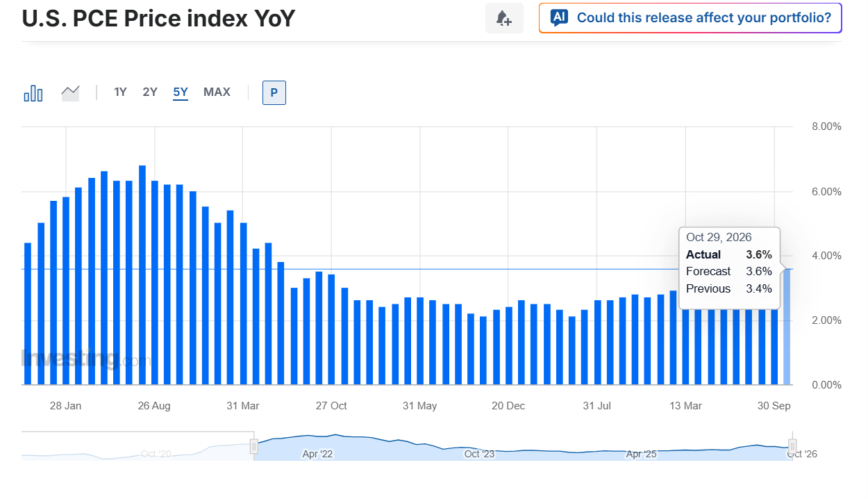This screenshot has height=499, width=868.
Task: Click the AI chat bubble icon
Action: 560,17
